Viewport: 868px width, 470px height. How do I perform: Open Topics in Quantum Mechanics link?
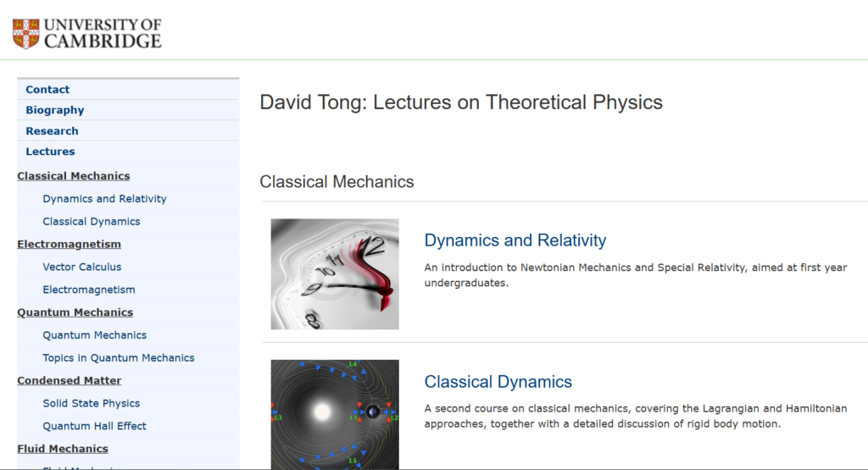119,358
